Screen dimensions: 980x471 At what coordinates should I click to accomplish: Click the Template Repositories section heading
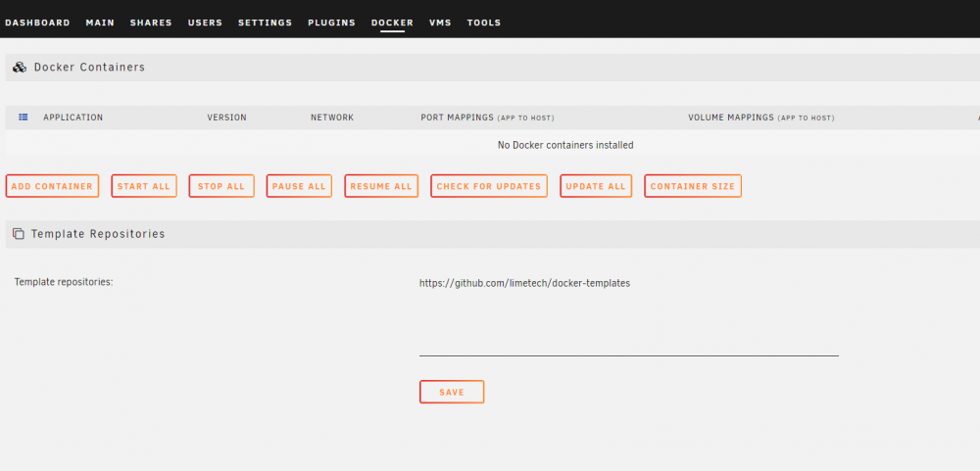coord(98,234)
